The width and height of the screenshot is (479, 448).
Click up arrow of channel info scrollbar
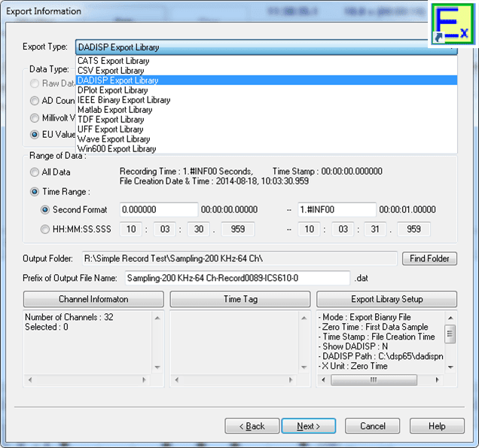click(x=157, y=318)
